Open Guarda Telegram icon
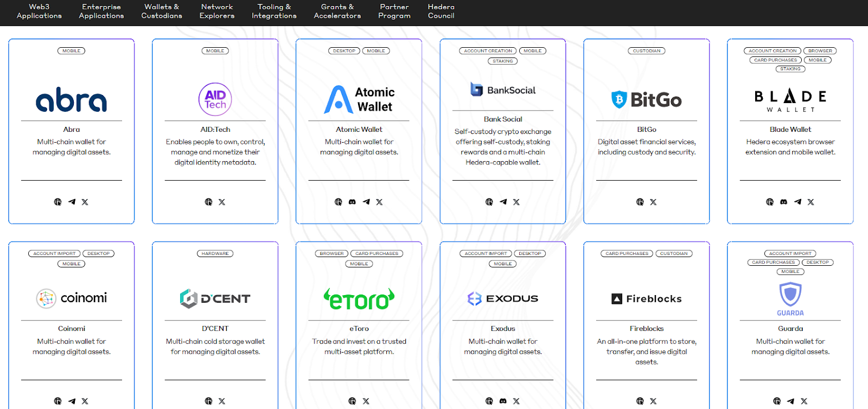868x409 pixels. pyautogui.click(x=790, y=401)
